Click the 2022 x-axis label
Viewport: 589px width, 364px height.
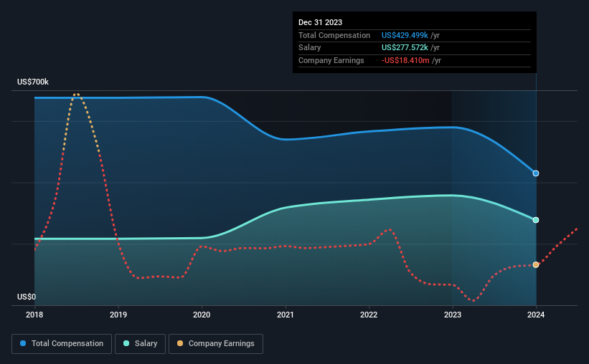pyautogui.click(x=369, y=315)
